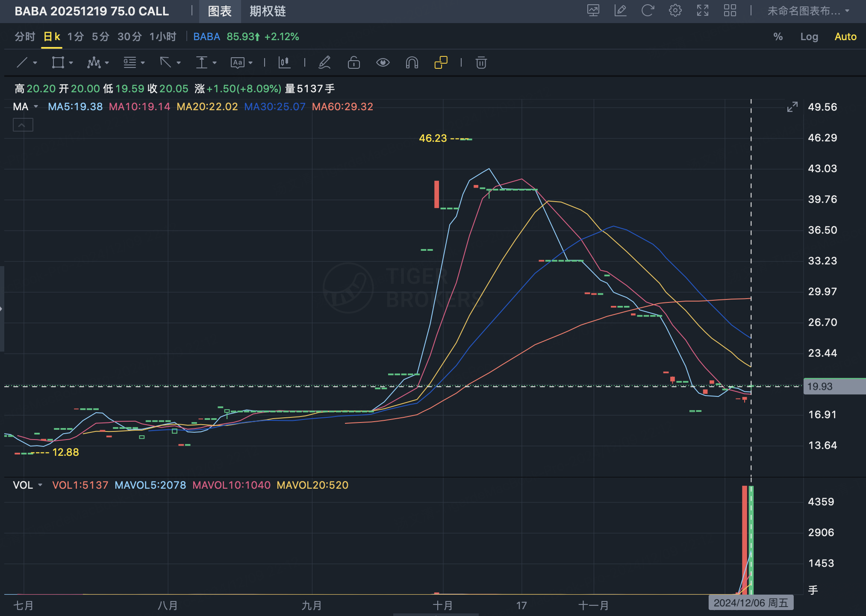Click the 2024/12/06 周五 date label
Image resolution: width=866 pixels, height=616 pixels.
(751, 603)
